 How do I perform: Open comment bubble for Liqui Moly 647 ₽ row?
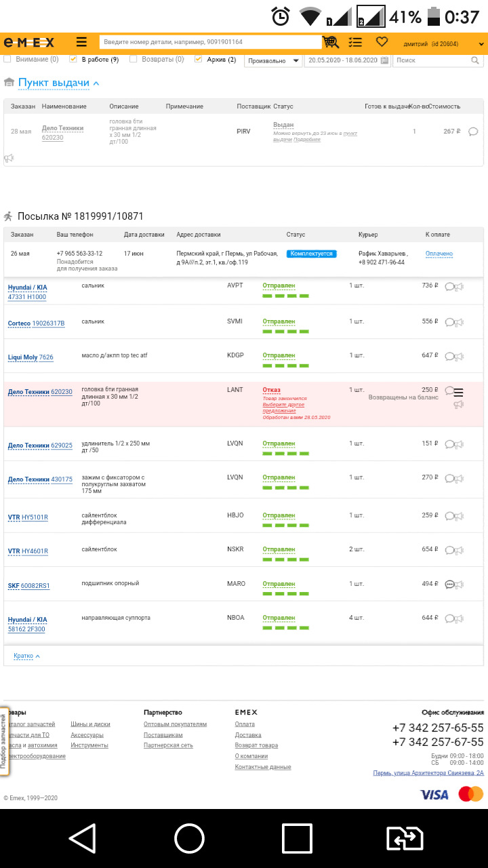(x=449, y=356)
